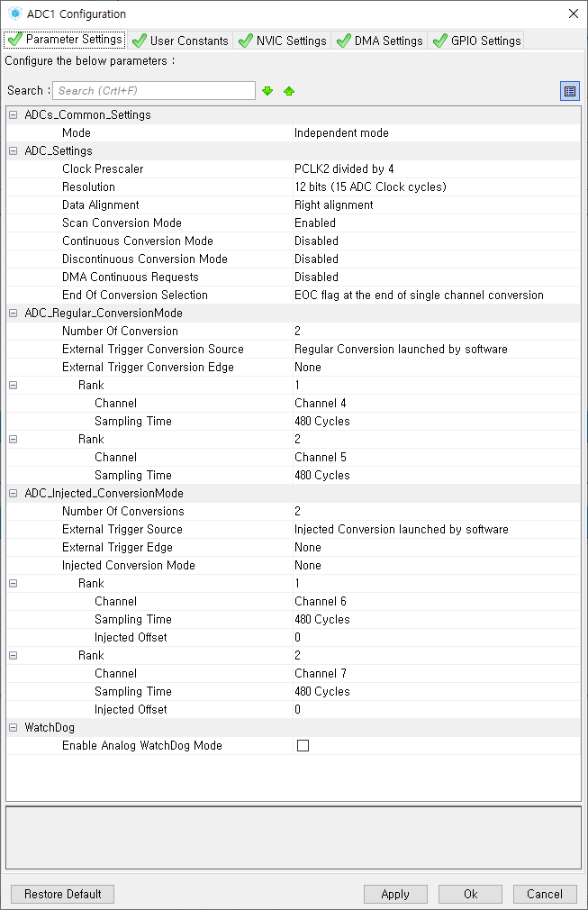Focus the Search parameter input field
Viewport: 588px width, 910px height.
point(154,90)
